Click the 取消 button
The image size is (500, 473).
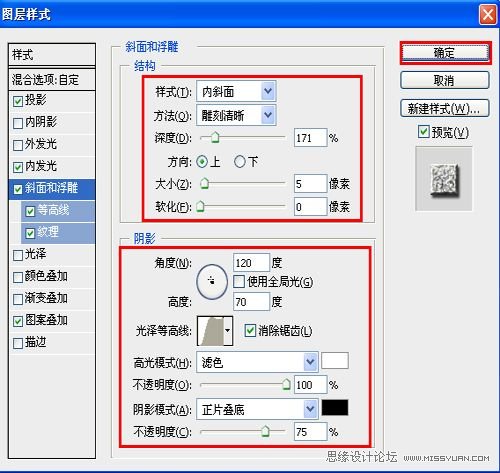445,80
